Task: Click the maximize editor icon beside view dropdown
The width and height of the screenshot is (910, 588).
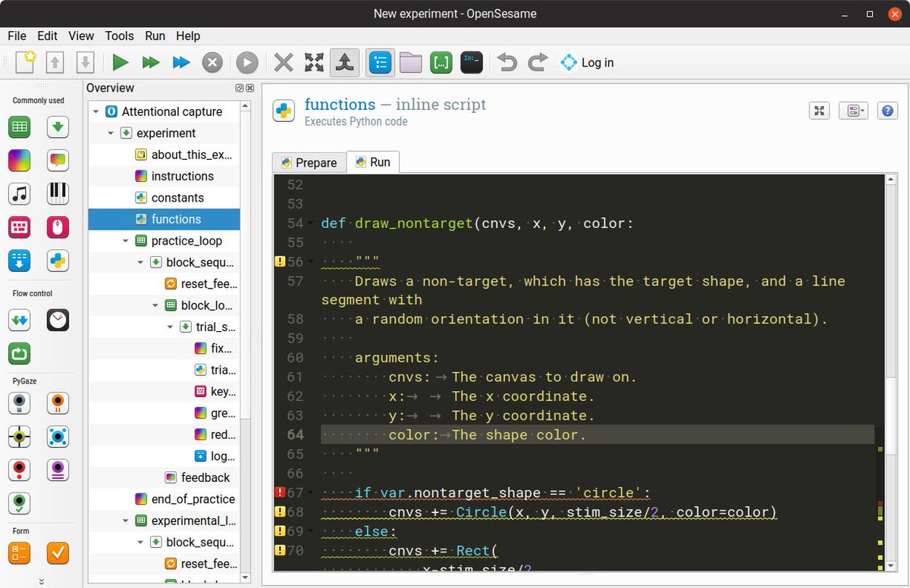Action: point(819,111)
